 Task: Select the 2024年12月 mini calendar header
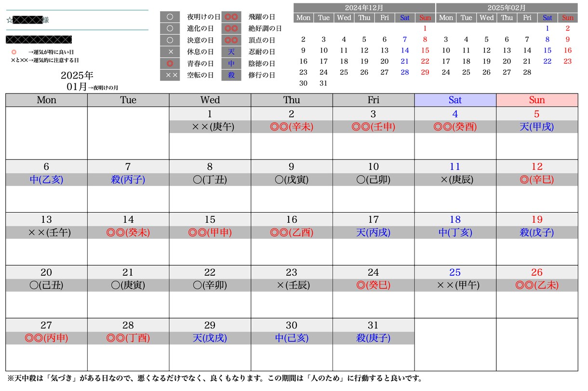364,8
